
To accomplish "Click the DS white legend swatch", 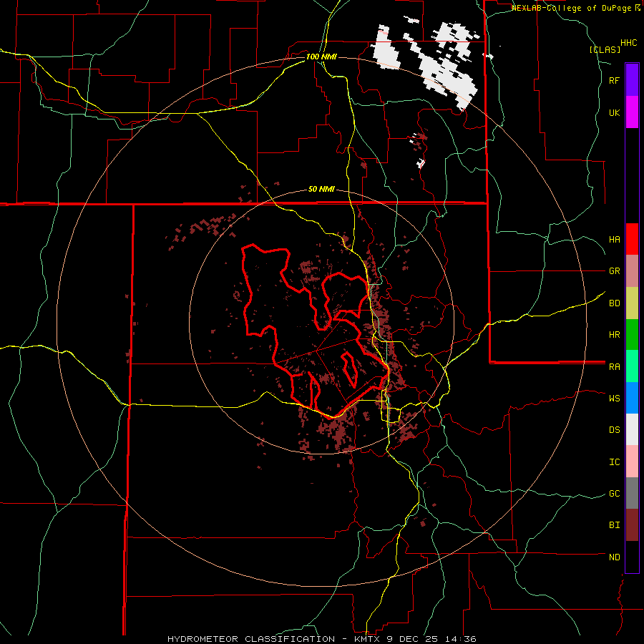I will point(632,429).
